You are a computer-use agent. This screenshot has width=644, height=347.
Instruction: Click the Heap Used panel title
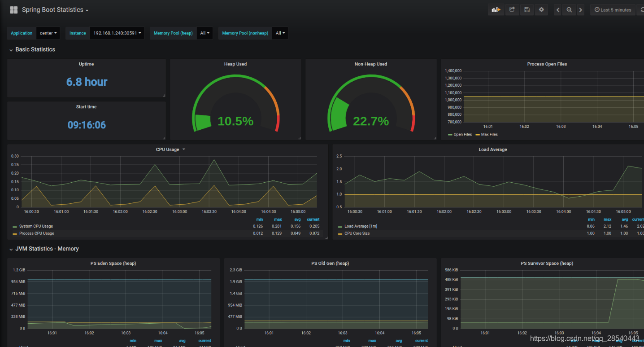pos(235,64)
